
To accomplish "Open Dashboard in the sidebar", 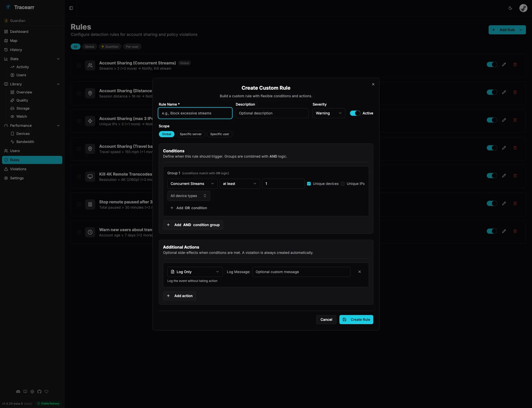I will [32, 32].
